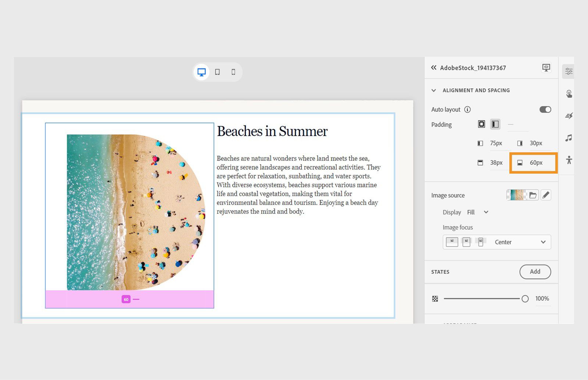Click the left padding icon
This screenshot has width=588, height=380.
[x=480, y=143]
